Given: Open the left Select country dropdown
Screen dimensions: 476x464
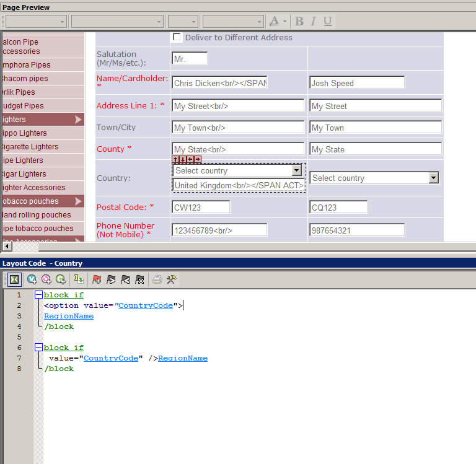Looking at the screenshot, I should point(296,170).
